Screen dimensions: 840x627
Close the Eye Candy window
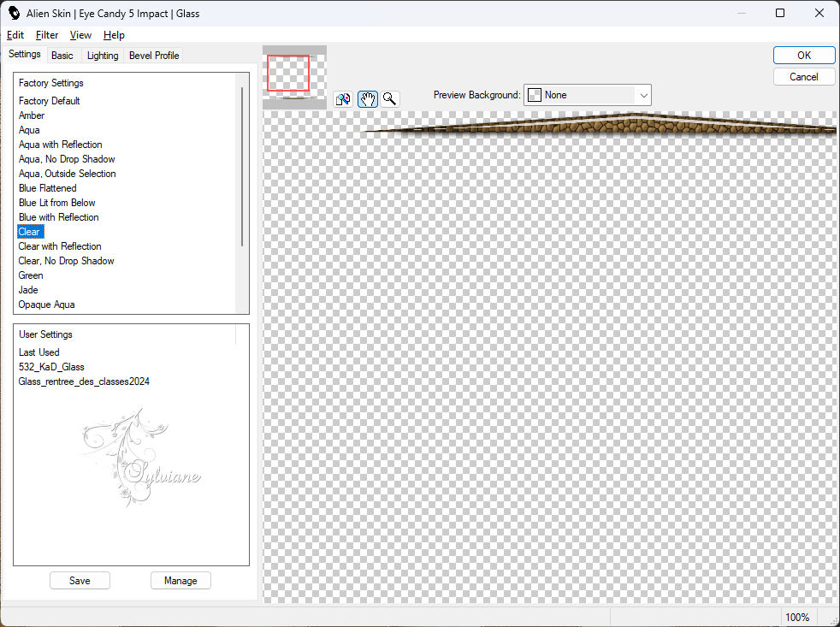(x=819, y=13)
